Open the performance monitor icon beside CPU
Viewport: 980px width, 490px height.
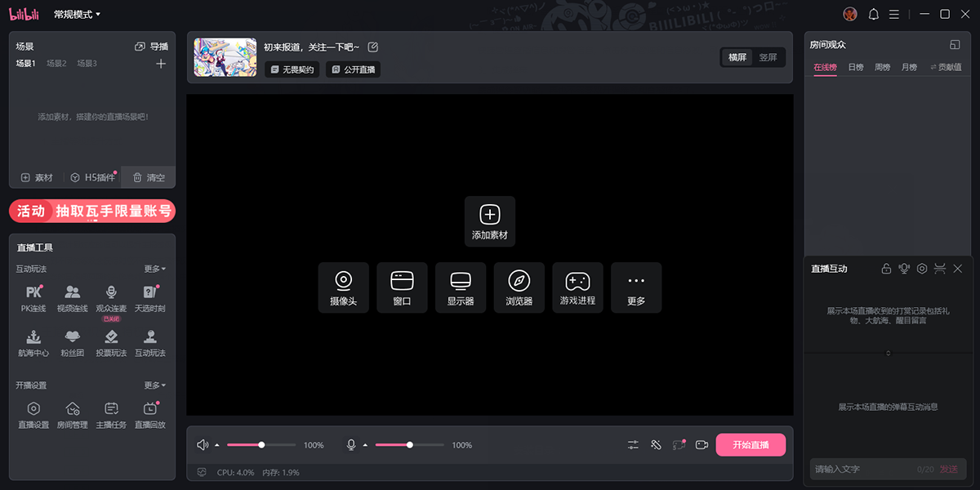(x=202, y=472)
